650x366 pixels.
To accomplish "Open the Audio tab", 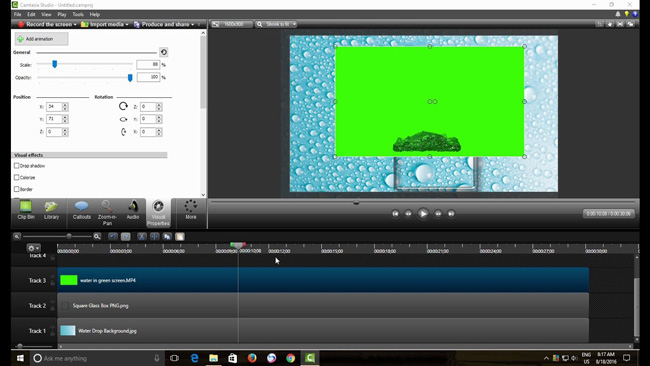I will click(x=133, y=210).
